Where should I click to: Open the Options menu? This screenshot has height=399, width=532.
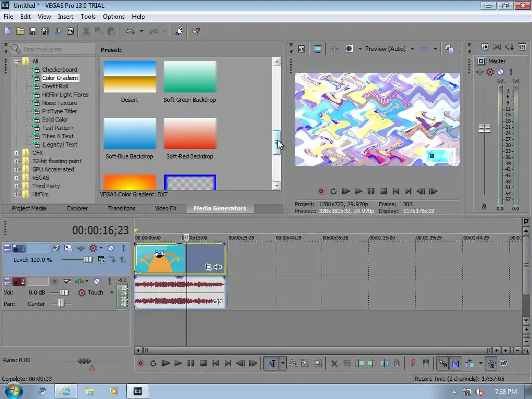point(114,17)
